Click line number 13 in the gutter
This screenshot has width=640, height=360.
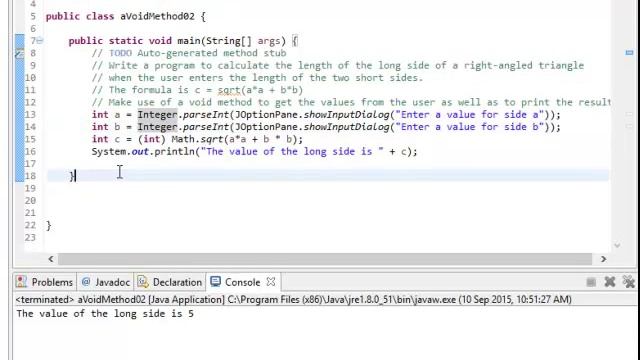(31, 115)
